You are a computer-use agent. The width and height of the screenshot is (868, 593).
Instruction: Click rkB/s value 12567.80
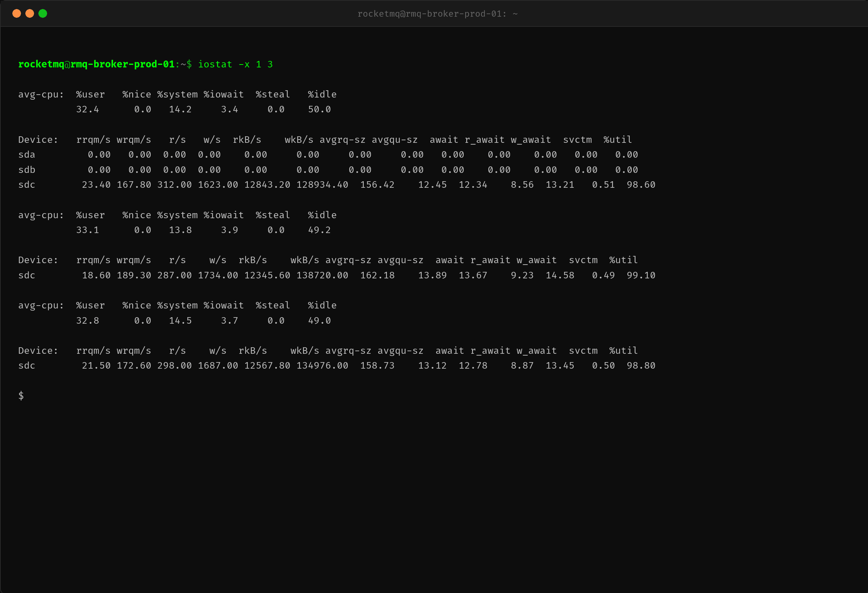pyautogui.click(x=267, y=366)
